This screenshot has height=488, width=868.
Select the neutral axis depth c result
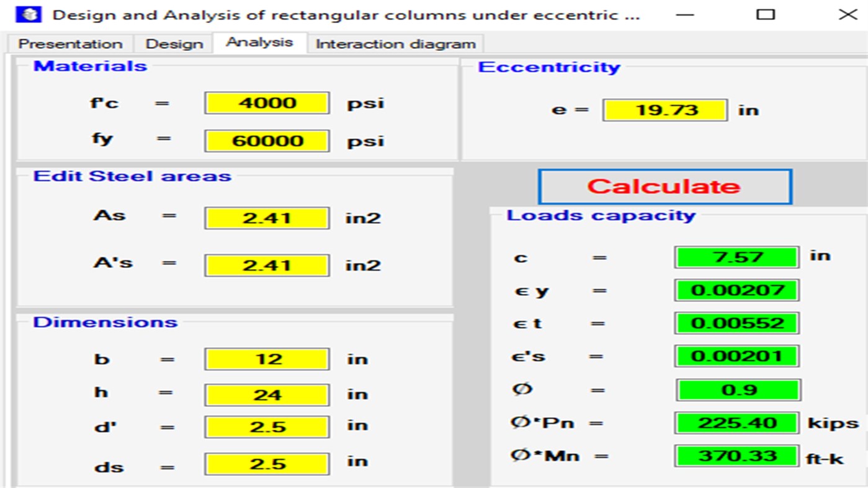736,256
